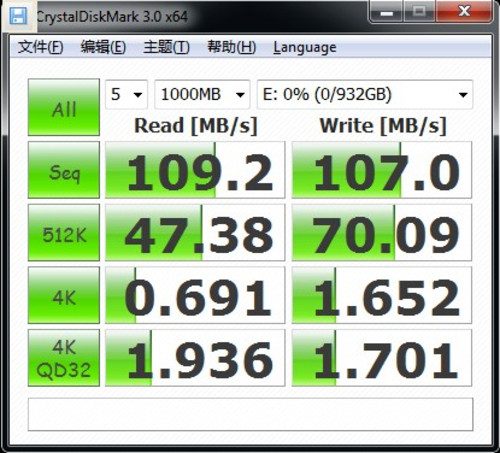Click the Seq write result 107.0
The width and height of the screenshot is (500, 453).
(382, 170)
